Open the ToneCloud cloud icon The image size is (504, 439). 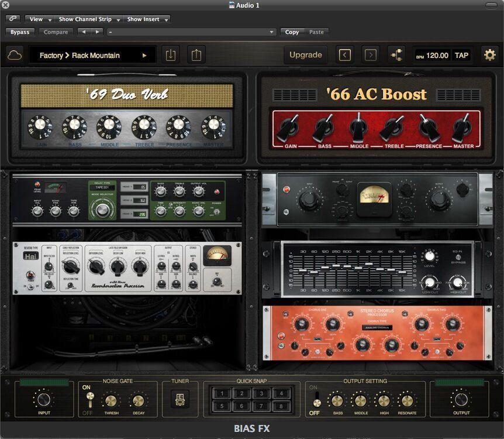(x=15, y=55)
